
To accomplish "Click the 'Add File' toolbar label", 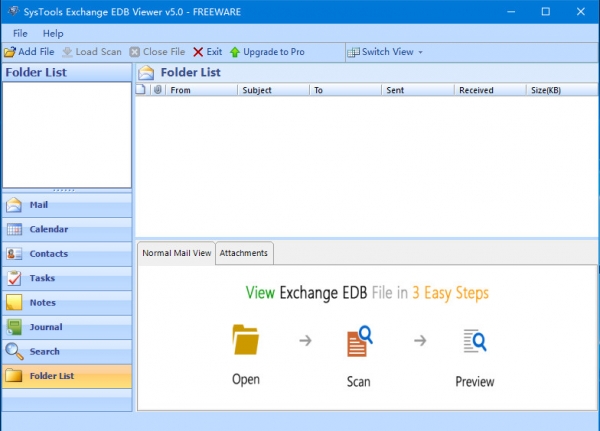I will (36, 52).
